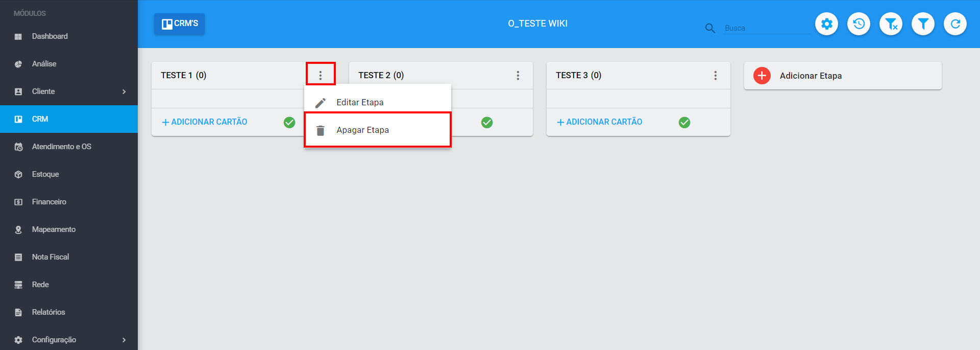The width and height of the screenshot is (980, 350).
Task: Open the history clock icon
Action: point(859,24)
